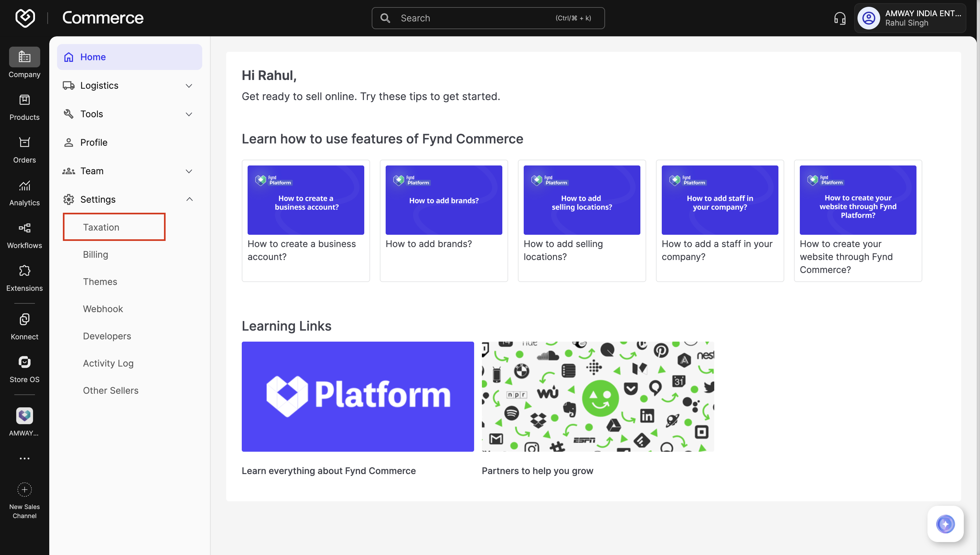
Task: Open Analytics from the left rail
Action: point(24,193)
